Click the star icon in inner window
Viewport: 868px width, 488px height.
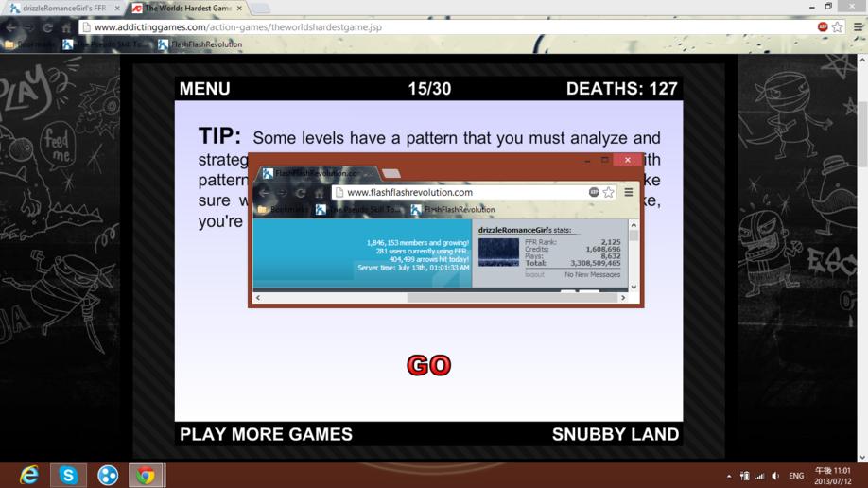click(608, 192)
